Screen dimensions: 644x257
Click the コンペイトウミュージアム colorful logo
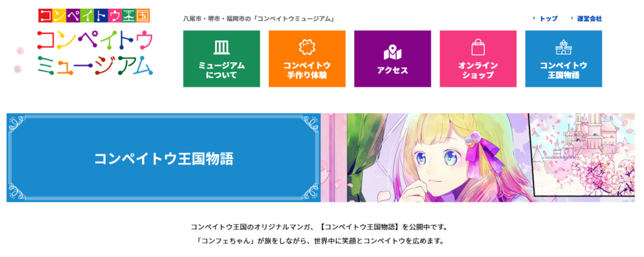95,53
